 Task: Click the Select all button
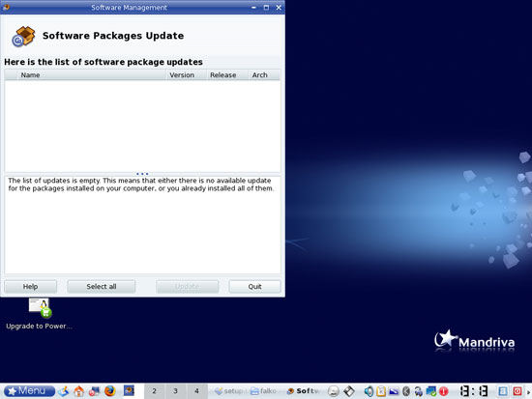tap(102, 287)
